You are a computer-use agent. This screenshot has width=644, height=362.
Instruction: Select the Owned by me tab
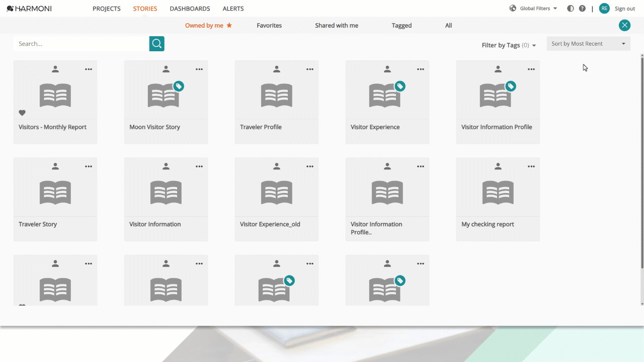point(208,26)
